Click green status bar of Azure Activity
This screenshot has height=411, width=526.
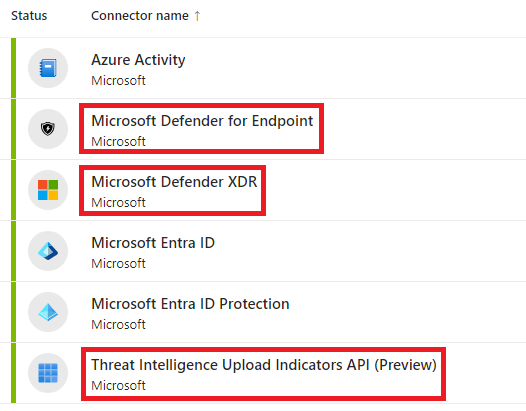coord(13,68)
